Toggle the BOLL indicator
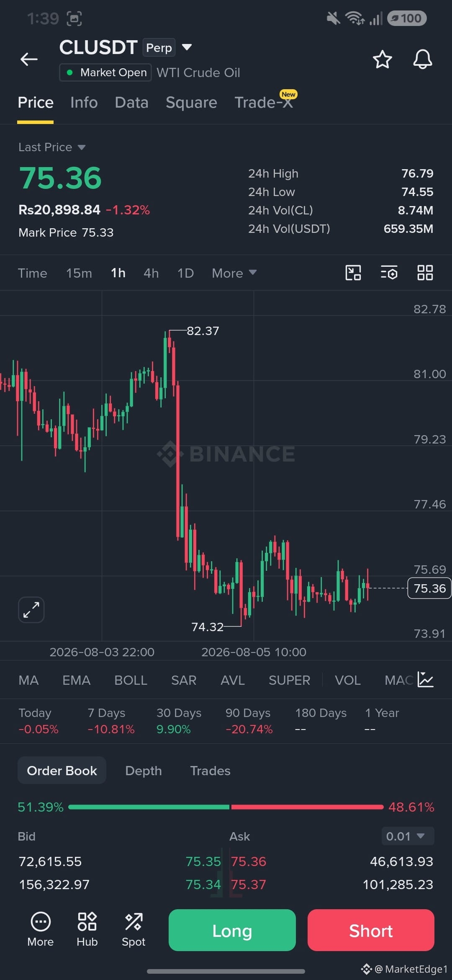Image resolution: width=452 pixels, height=980 pixels. pos(131,680)
